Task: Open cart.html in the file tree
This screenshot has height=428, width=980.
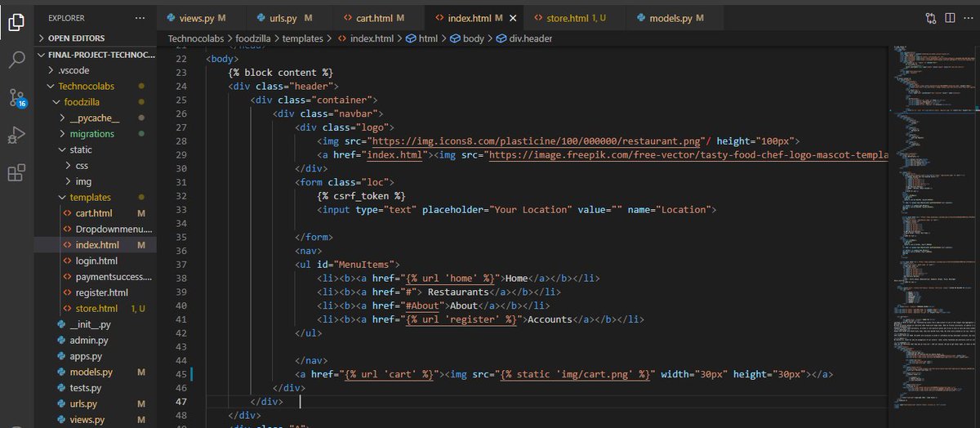Action: (x=96, y=213)
